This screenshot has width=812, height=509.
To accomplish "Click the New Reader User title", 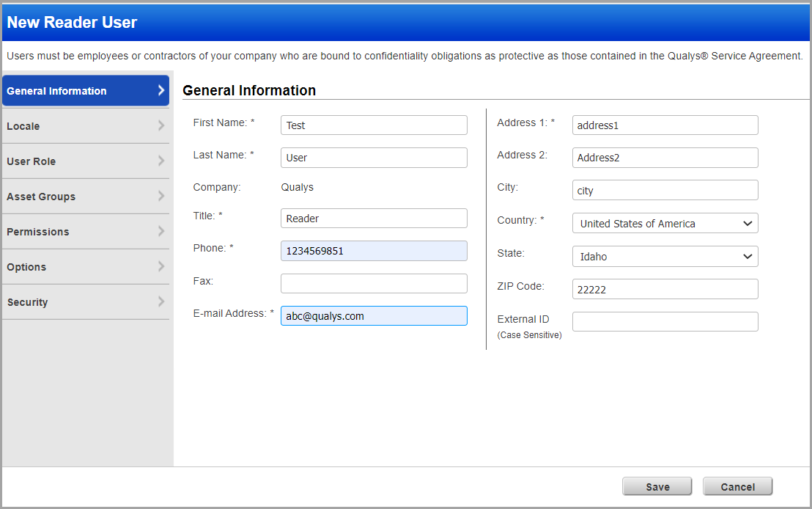I will (x=72, y=22).
